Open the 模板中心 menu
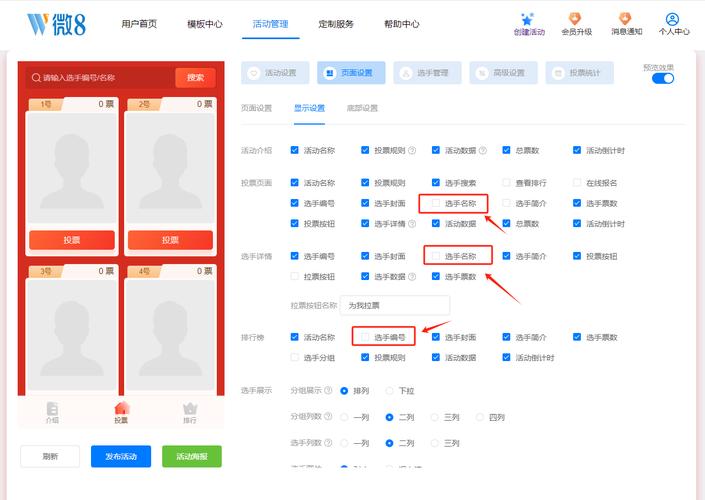 (x=205, y=24)
